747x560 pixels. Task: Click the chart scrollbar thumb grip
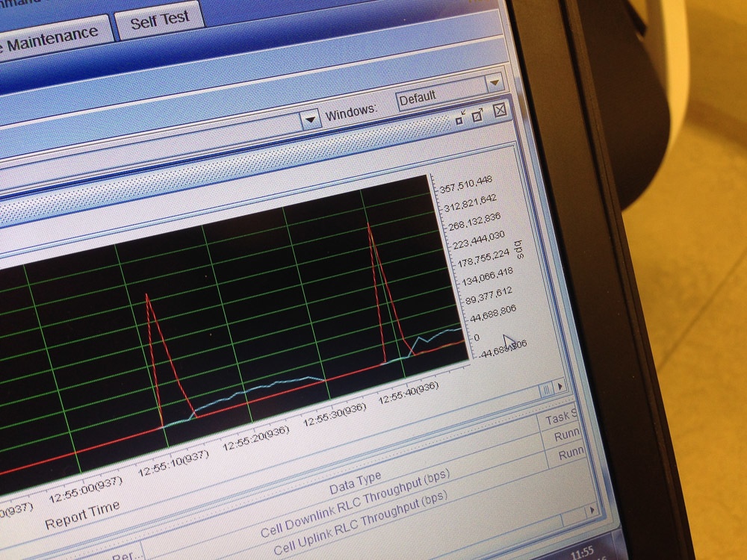tap(547, 390)
